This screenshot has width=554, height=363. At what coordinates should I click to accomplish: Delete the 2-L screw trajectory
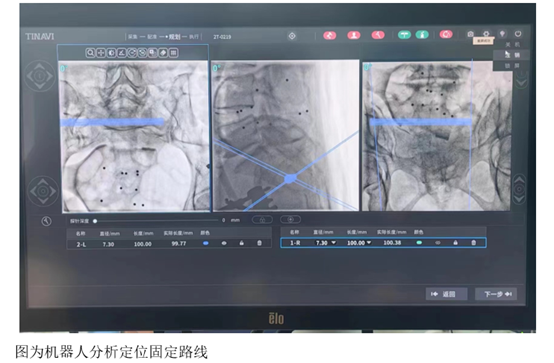tap(259, 243)
